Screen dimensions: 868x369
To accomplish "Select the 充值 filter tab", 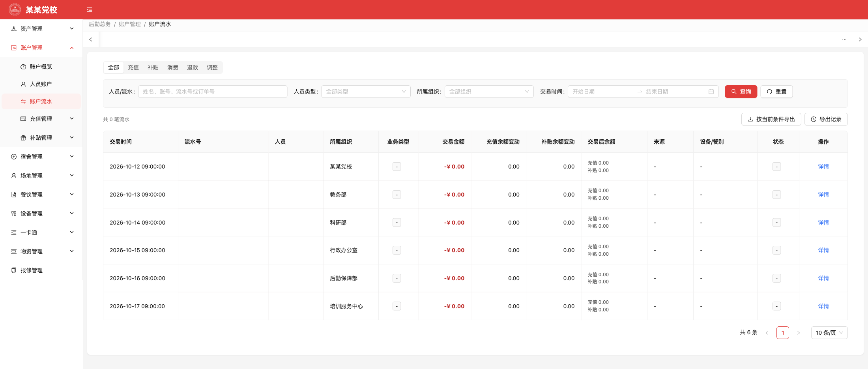I will [x=133, y=67].
